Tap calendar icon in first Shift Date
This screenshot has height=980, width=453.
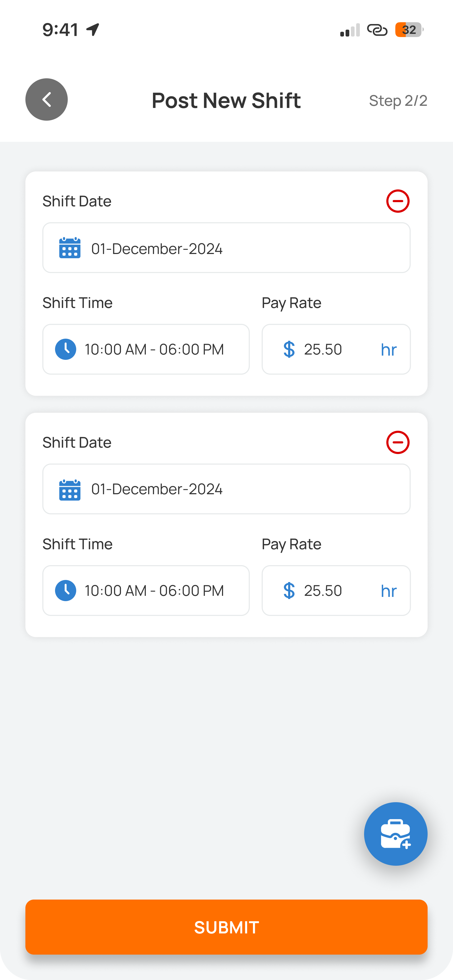[70, 248]
